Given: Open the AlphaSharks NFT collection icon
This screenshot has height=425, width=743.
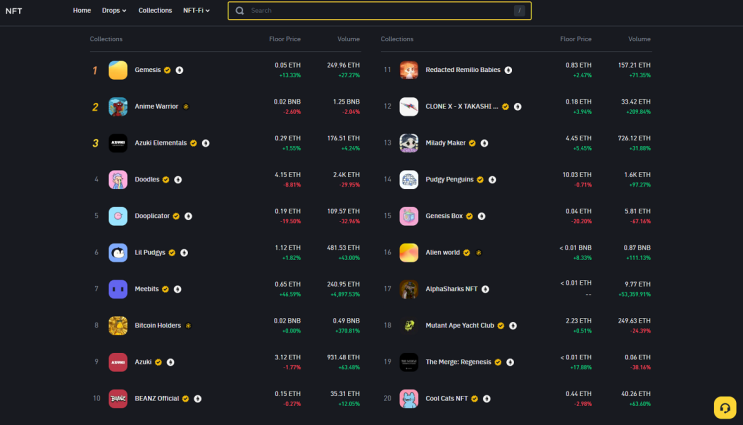Looking at the screenshot, I should tap(409, 289).
